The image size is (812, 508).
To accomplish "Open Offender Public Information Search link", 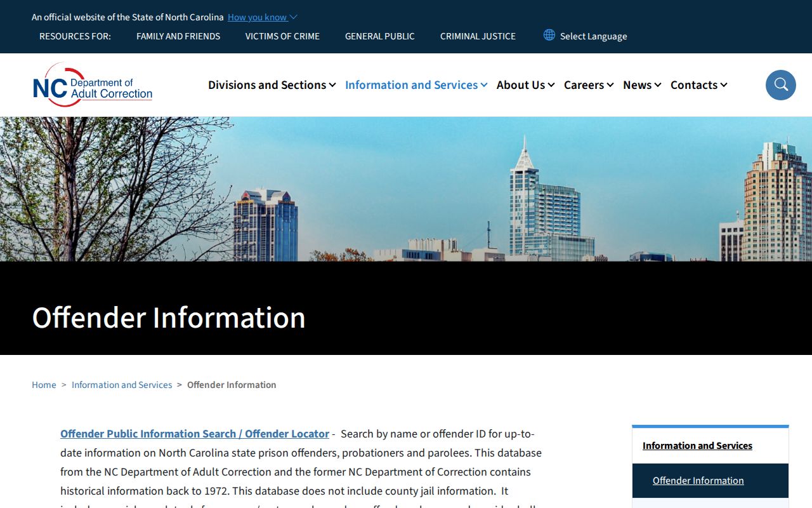I will point(195,434).
